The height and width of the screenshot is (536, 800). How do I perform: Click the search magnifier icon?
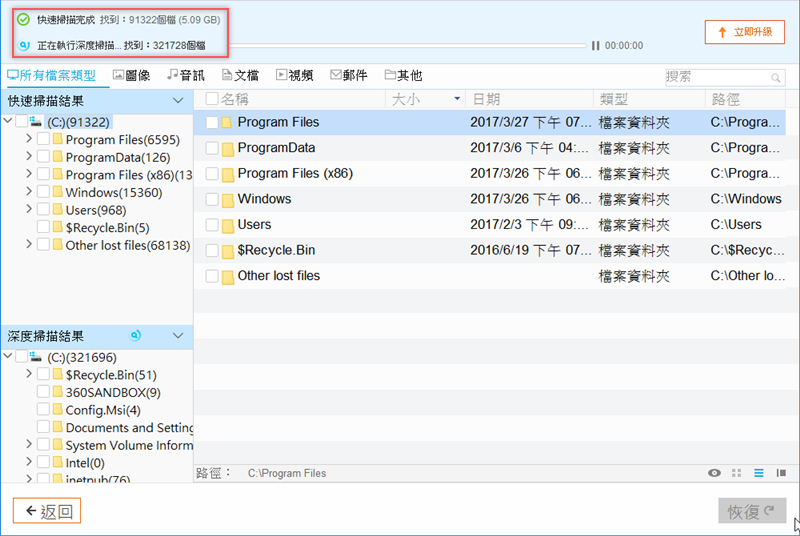click(776, 78)
